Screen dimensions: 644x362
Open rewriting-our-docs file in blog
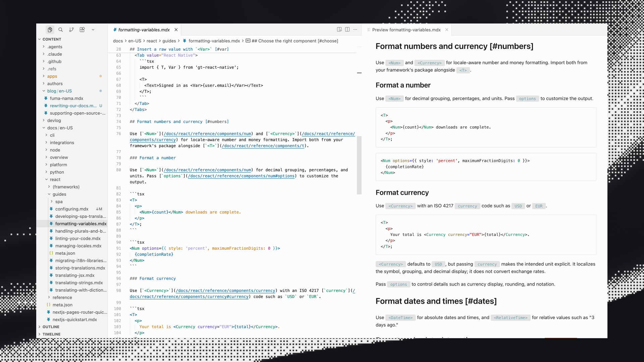coord(72,106)
